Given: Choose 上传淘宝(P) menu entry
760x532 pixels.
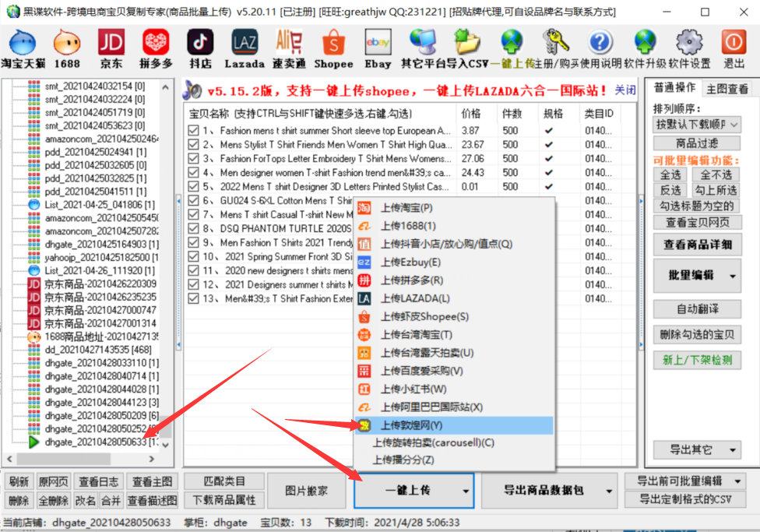Looking at the screenshot, I should 454,207.
